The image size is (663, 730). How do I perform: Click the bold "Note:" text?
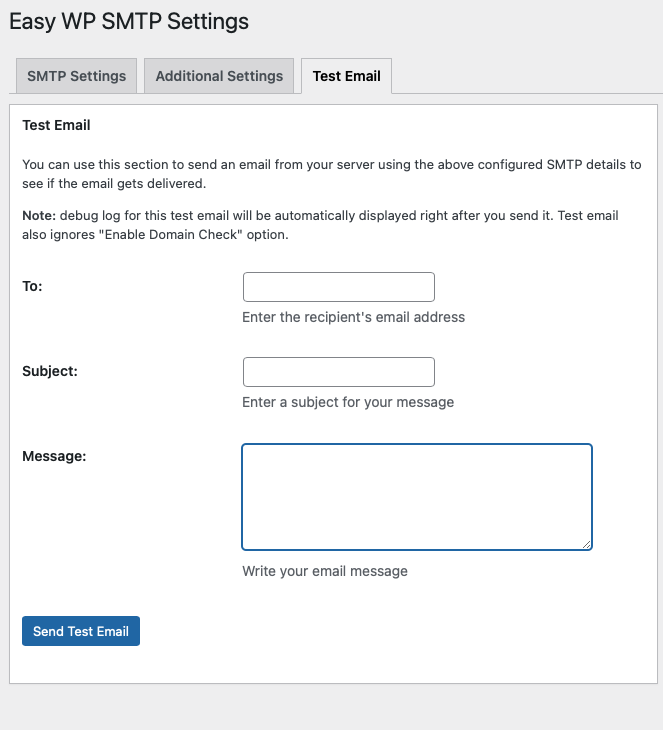coord(39,216)
